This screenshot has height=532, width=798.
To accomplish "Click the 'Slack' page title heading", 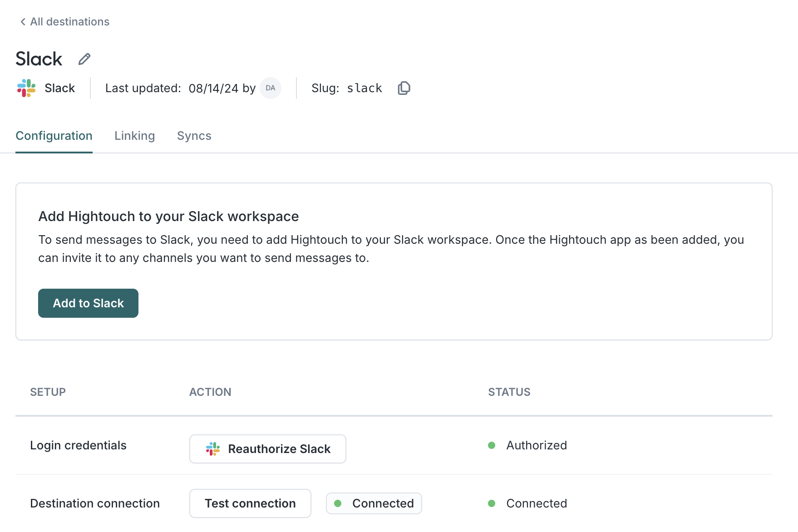I will coord(39,59).
